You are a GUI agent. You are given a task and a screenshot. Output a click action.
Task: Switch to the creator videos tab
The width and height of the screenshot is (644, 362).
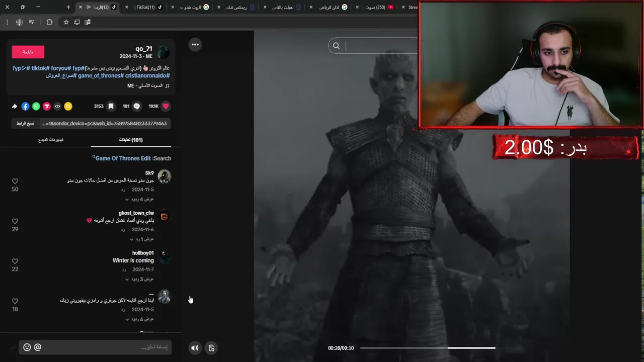[x=51, y=140]
